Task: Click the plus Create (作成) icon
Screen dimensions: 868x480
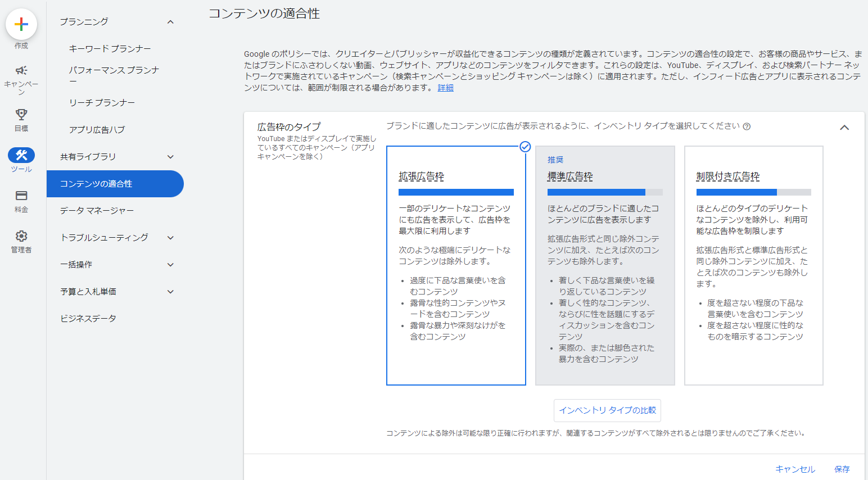Action: (21, 24)
